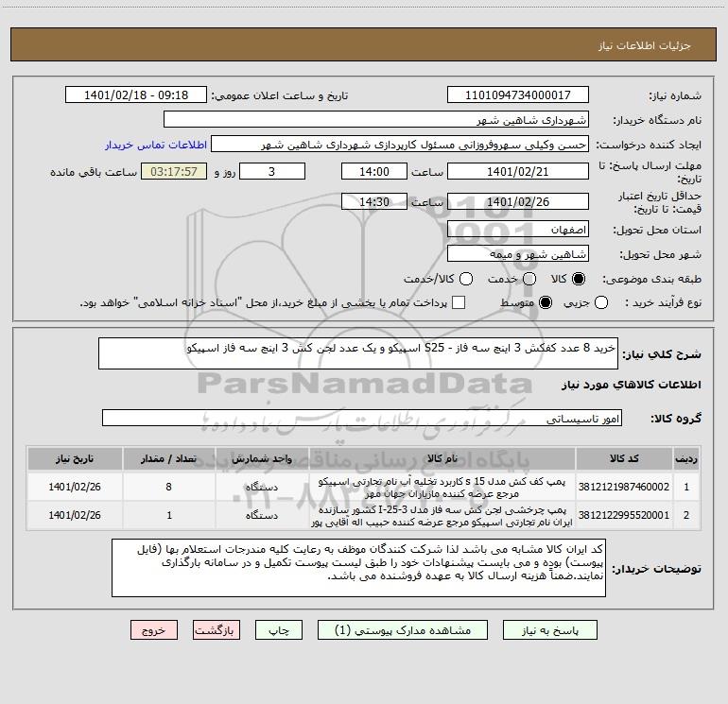Click the buyer notes text area
Viewport: 728px width, 704px height.
click(358, 568)
